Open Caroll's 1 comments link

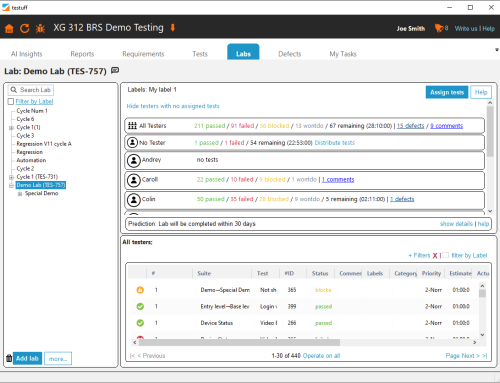tap(338, 179)
